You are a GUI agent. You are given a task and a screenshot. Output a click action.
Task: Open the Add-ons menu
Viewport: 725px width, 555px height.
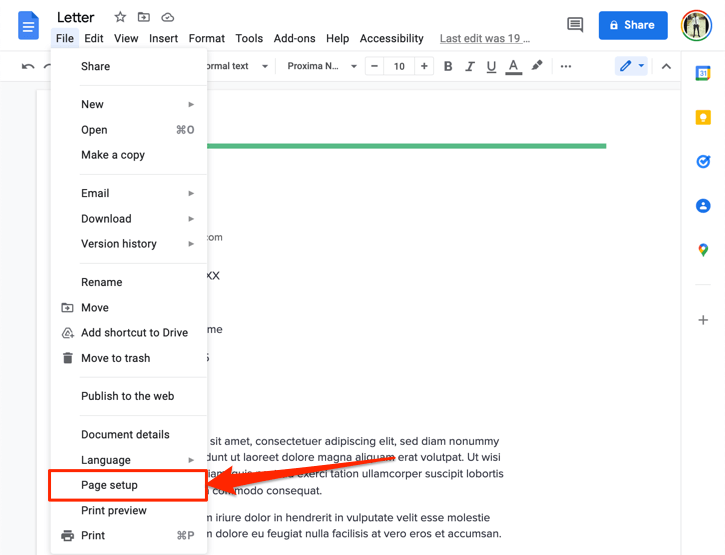point(295,38)
